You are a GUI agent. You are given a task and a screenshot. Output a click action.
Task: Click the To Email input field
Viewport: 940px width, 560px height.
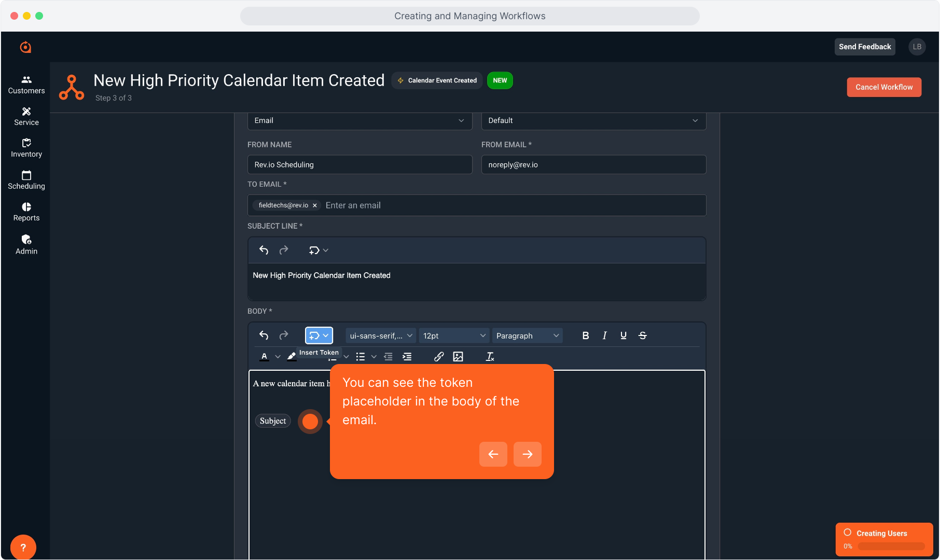pos(514,205)
